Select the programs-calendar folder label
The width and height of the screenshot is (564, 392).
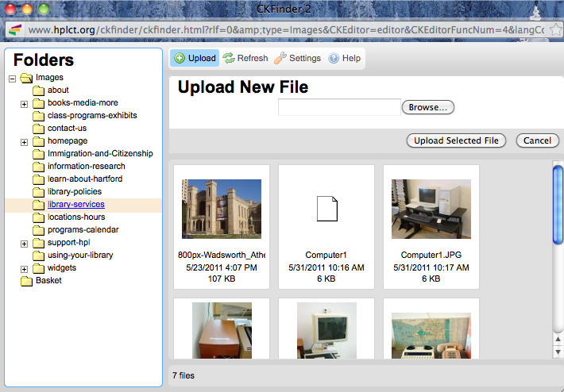83,229
